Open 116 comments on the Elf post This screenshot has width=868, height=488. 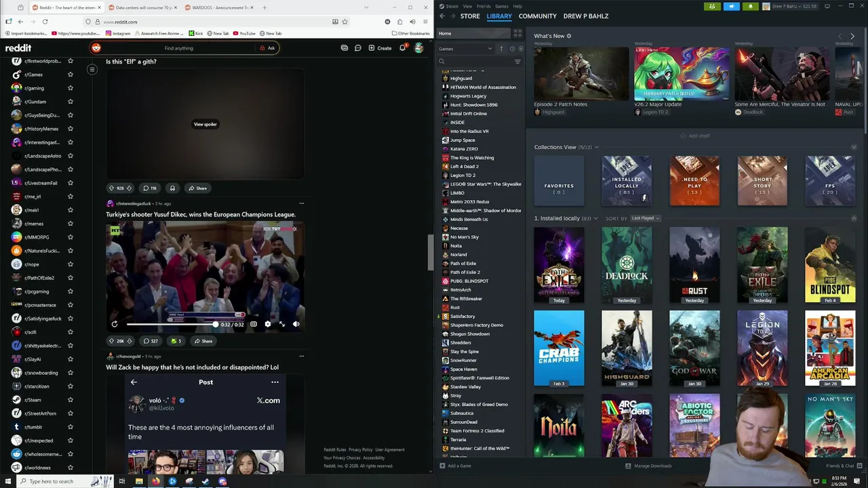point(150,188)
